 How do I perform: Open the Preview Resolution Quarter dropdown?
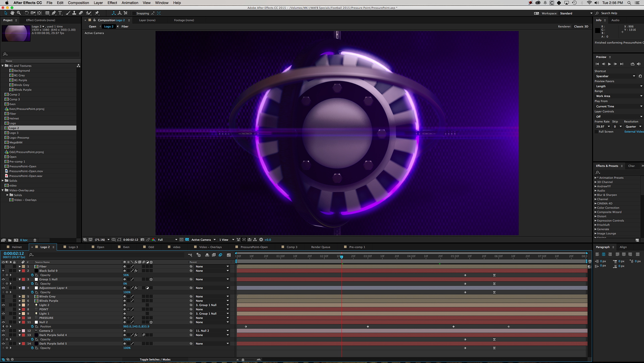coord(633,126)
